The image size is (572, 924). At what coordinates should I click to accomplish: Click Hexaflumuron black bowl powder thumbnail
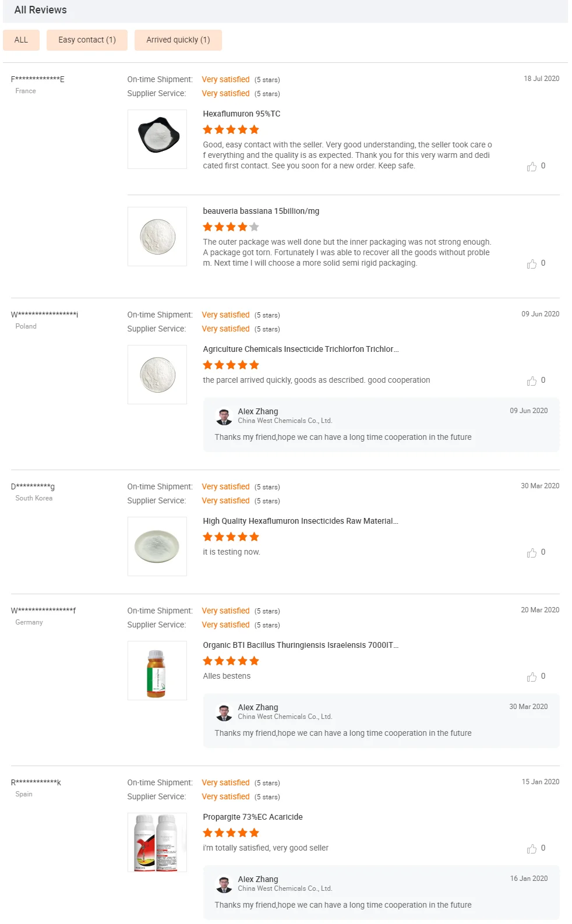tap(157, 139)
